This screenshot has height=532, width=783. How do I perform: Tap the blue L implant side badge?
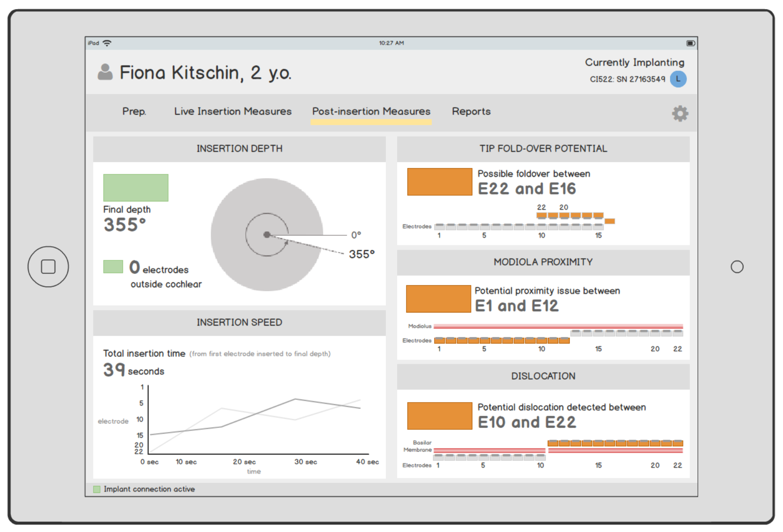(678, 79)
